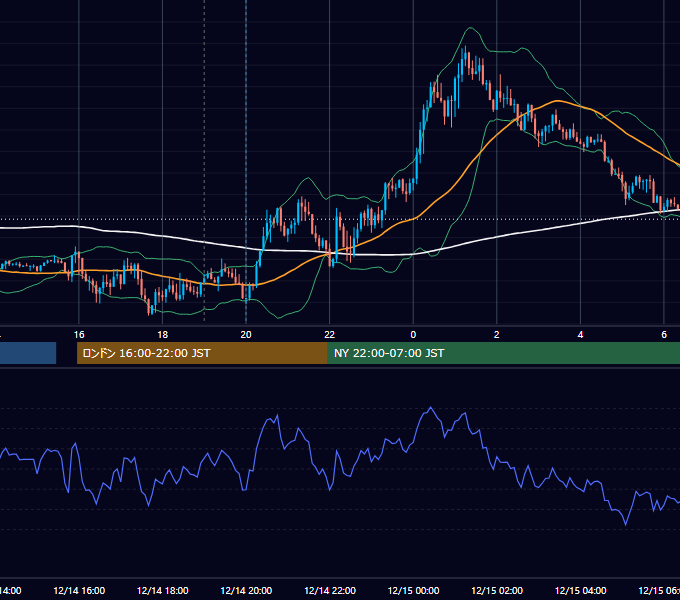
Task: Click the 16 hour label on price chart axis
Action: (79, 335)
